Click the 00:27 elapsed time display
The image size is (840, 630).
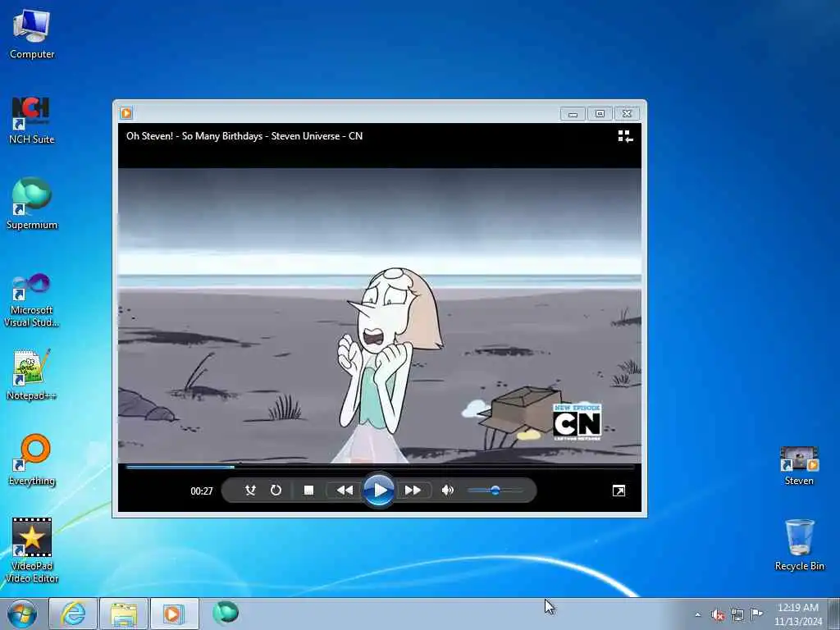202,491
